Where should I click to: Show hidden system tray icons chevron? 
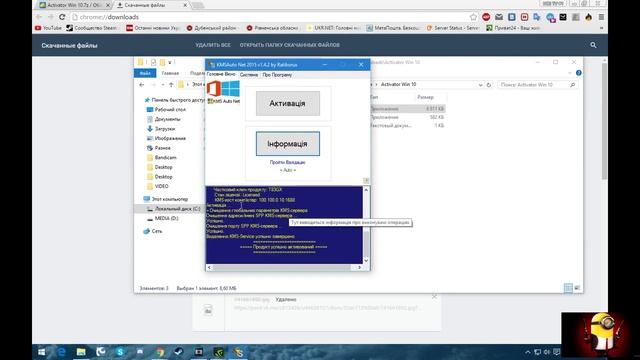click(528, 352)
